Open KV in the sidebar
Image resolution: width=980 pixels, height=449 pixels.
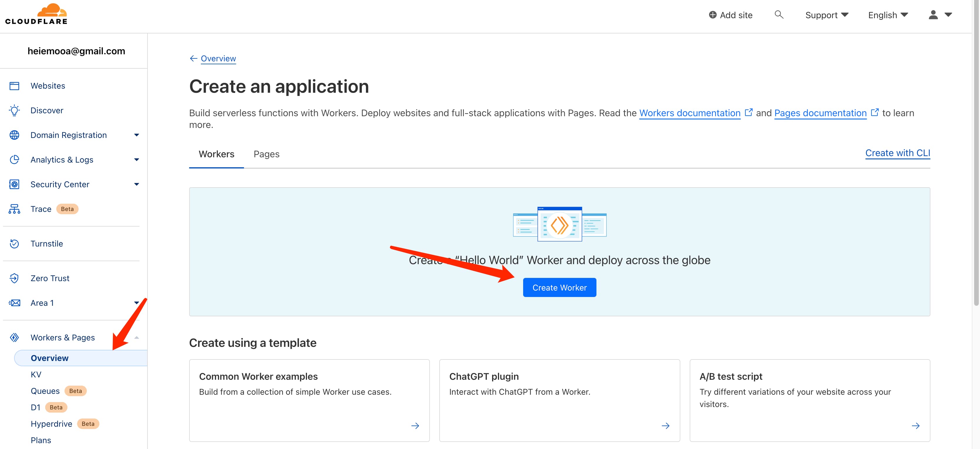pos(36,374)
